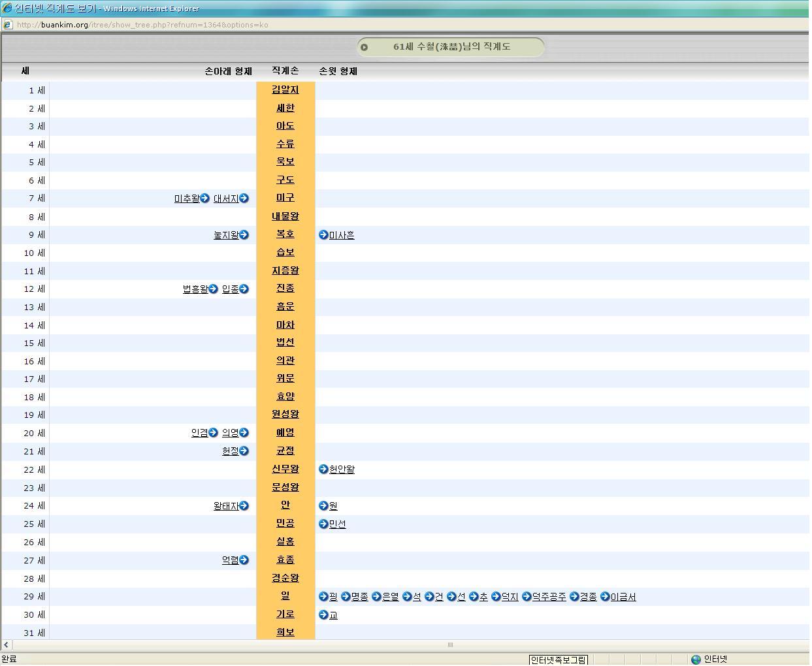Viewport: 812px width, 666px height.
Task: Click the 인터넷 zone label in status bar
Action: coord(715,659)
